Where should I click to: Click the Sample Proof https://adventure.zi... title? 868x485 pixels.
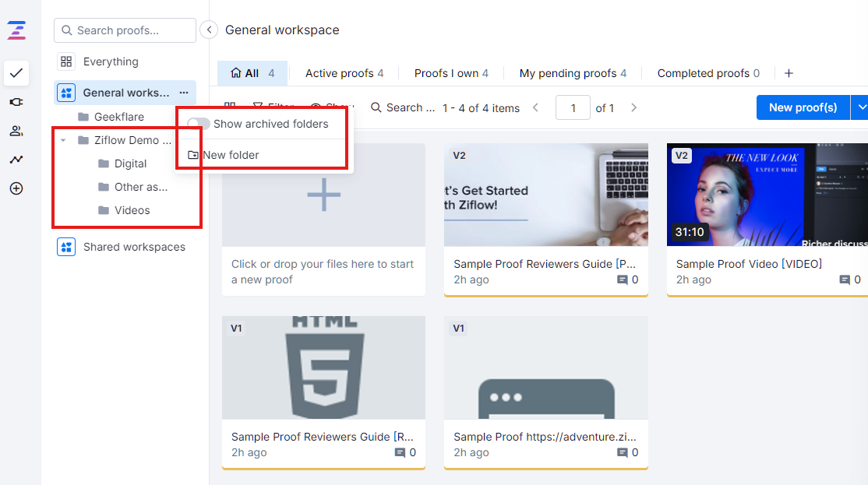(x=545, y=437)
